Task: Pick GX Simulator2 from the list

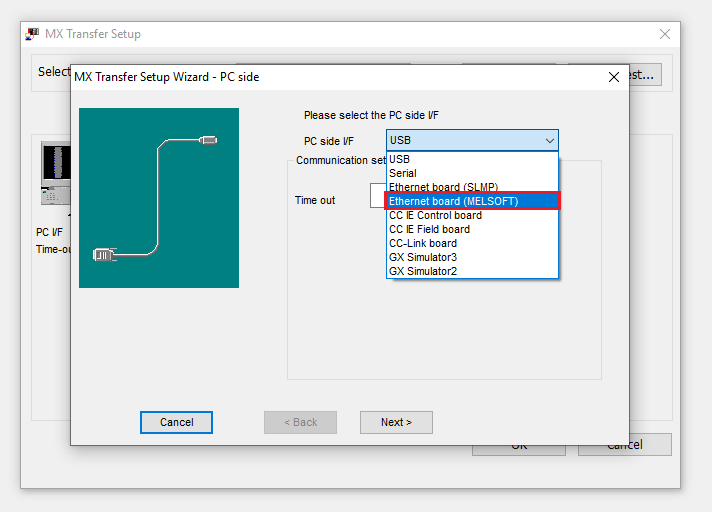Action: pyautogui.click(x=472, y=271)
